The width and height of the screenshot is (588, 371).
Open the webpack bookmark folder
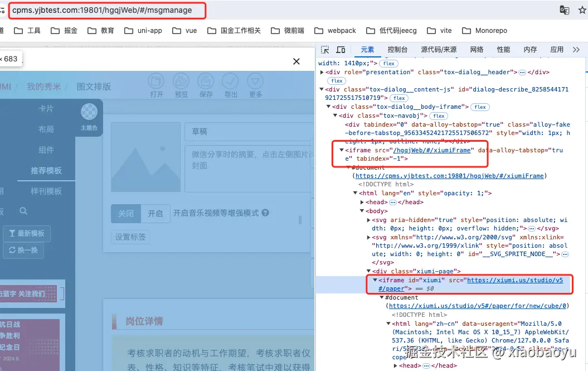pos(336,31)
